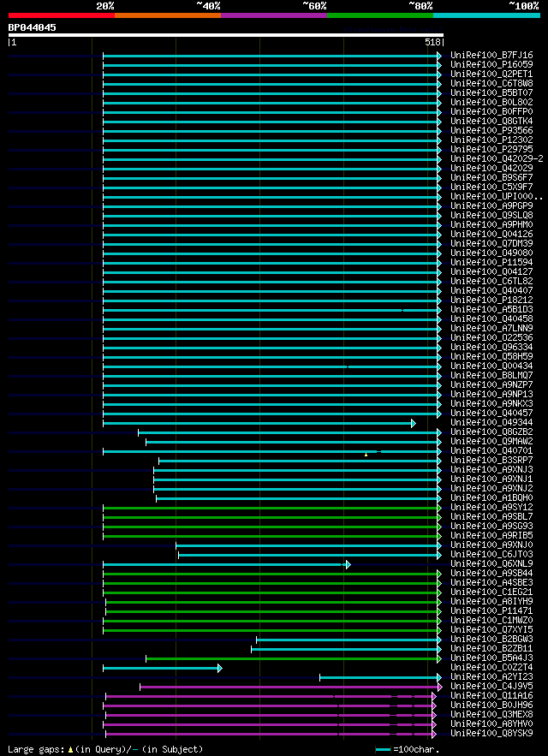
Task: Click the cyan alignment bar for UniRef100_B2BGW3
Action: pos(347,640)
